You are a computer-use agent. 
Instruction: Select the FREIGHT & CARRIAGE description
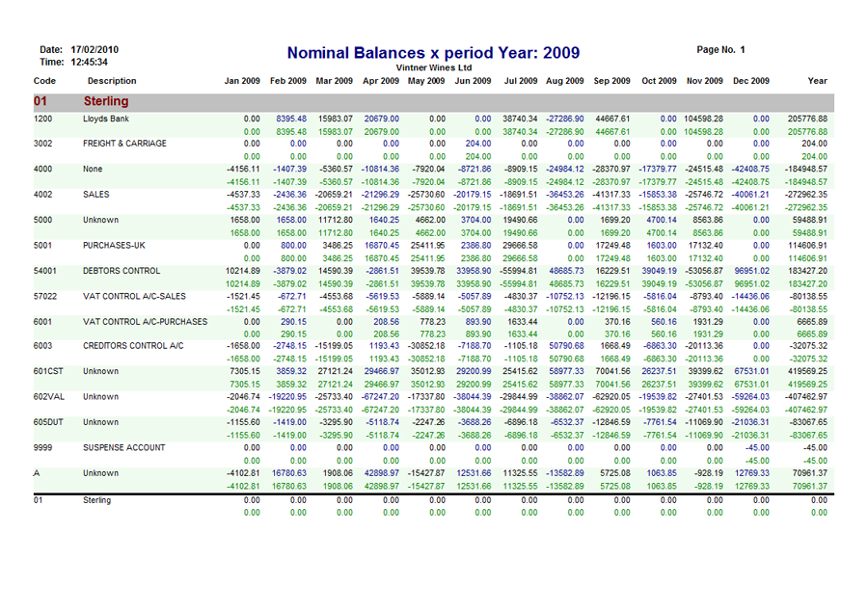click(x=124, y=144)
